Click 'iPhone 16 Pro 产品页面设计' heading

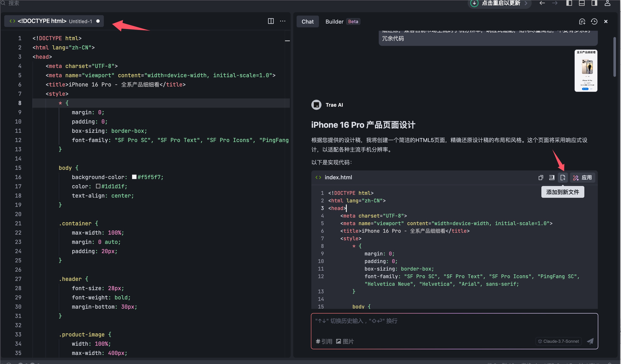pyautogui.click(x=363, y=125)
